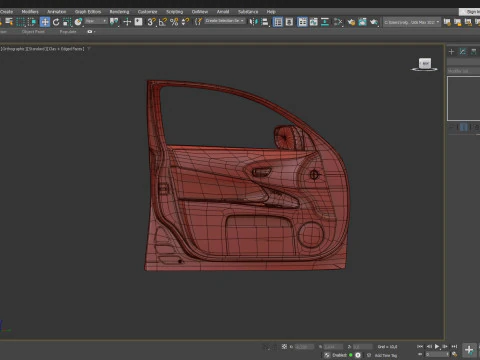The width and height of the screenshot is (480, 360).
Task: Open the reference coordinate system dropdown
Action: tap(96, 21)
